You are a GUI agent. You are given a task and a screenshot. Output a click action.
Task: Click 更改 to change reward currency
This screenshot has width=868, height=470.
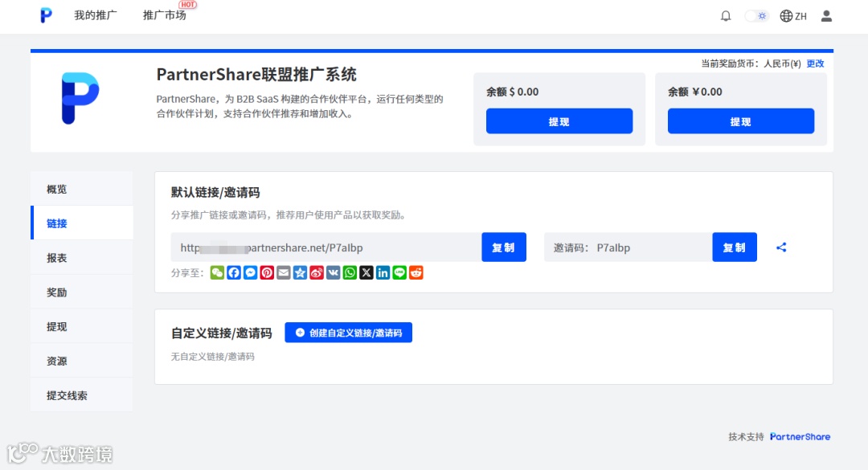pyautogui.click(x=815, y=63)
